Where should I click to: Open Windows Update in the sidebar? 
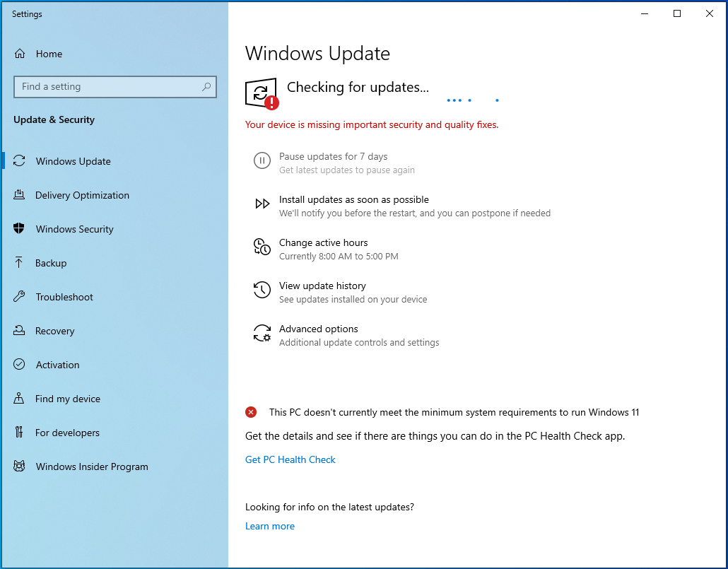click(x=115, y=161)
